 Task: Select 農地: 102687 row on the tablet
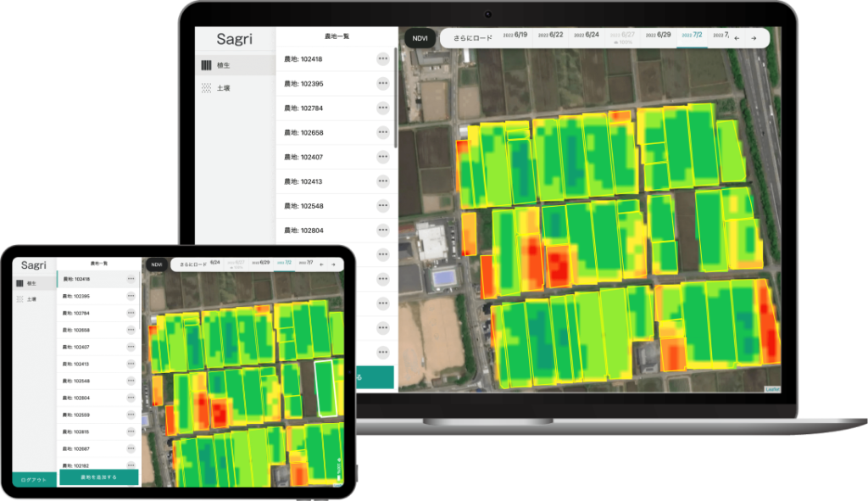pyautogui.click(x=98, y=448)
